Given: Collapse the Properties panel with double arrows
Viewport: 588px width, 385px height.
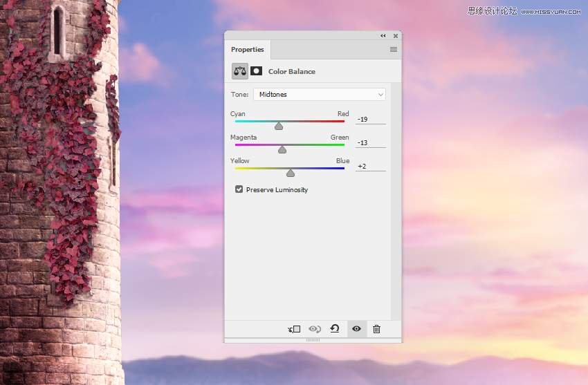Looking at the screenshot, I should (383, 35).
